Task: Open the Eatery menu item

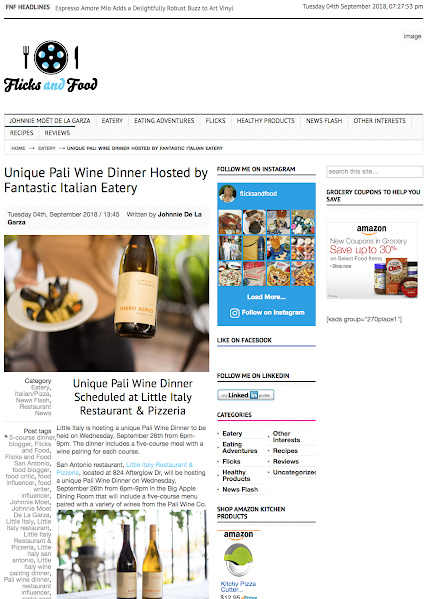Action: pos(112,121)
